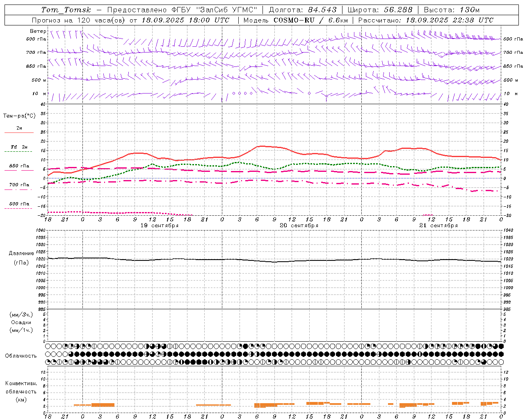Click the 19 сентября date label
Screen dimensions: 525x420
[x=160, y=226]
